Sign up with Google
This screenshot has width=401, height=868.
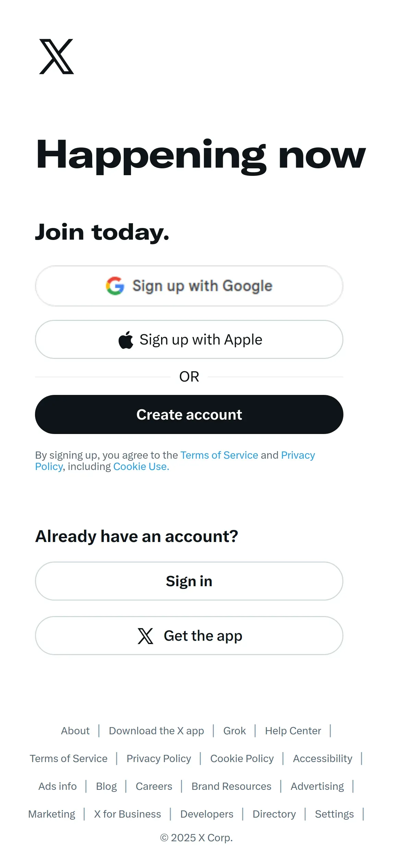point(189,286)
